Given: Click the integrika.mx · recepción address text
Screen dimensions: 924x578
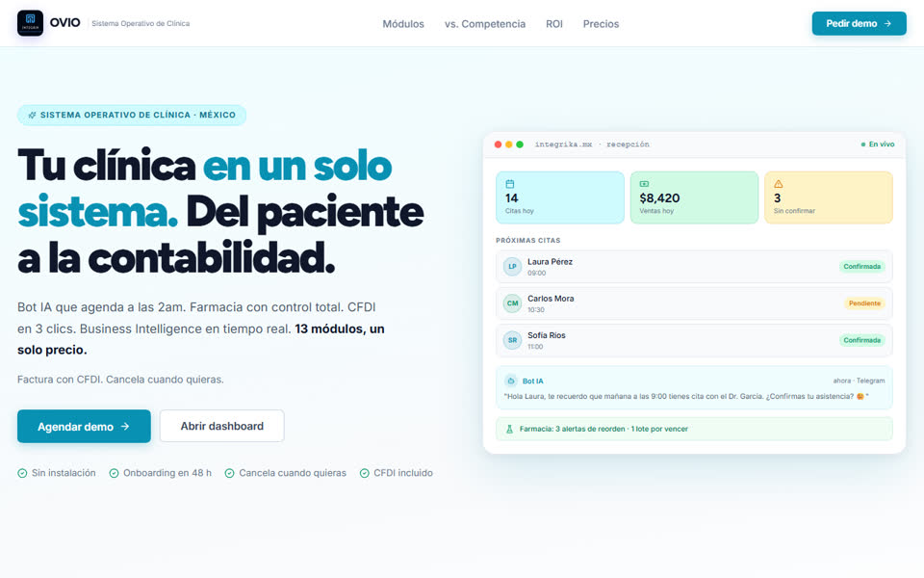Looking at the screenshot, I should [x=592, y=144].
